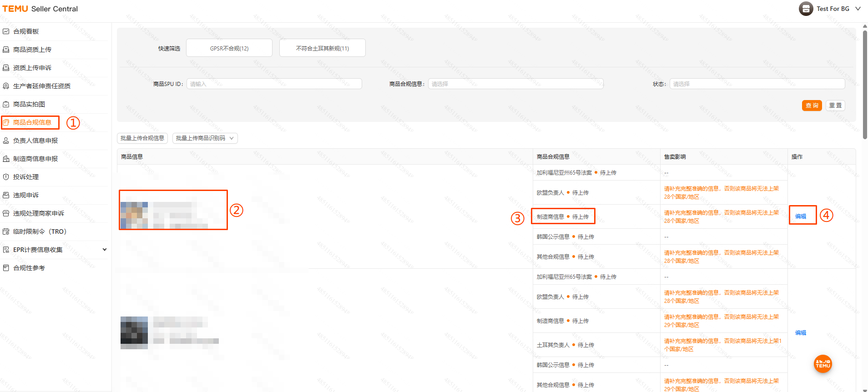Screen dimensions: 868x392
Task: Open the 商品合规信息 select dropdown
Action: (x=515, y=84)
